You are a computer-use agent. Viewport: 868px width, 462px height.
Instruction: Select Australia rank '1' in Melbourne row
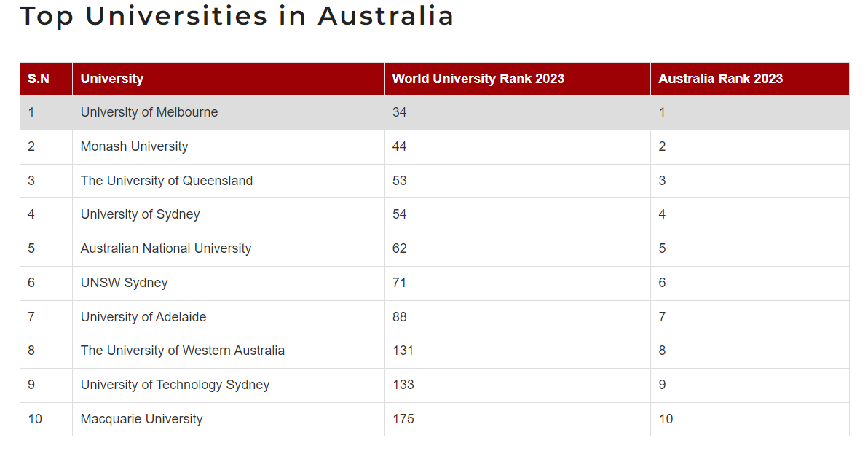[662, 112]
